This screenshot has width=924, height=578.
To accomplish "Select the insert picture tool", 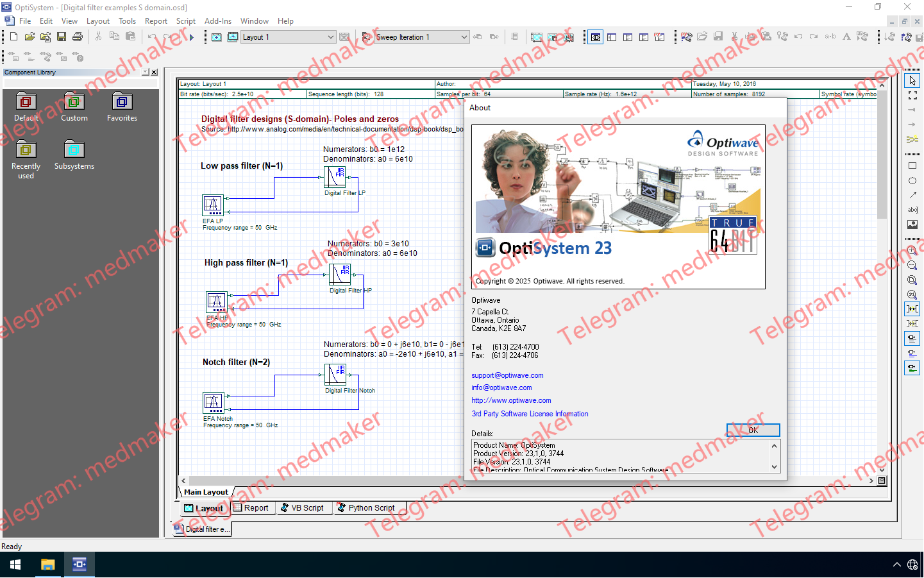I will (x=912, y=225).
